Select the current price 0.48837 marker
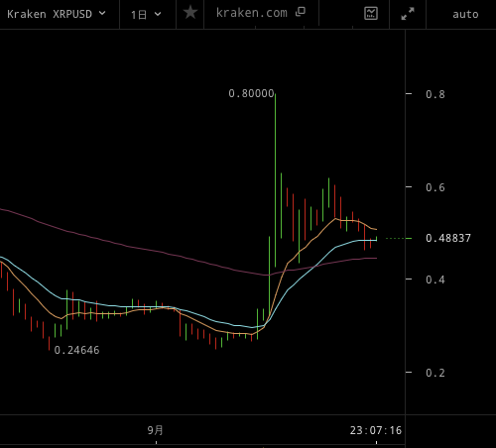Image resolution: width=496 pixels, height=448 pixels. [x=448, y=238]
